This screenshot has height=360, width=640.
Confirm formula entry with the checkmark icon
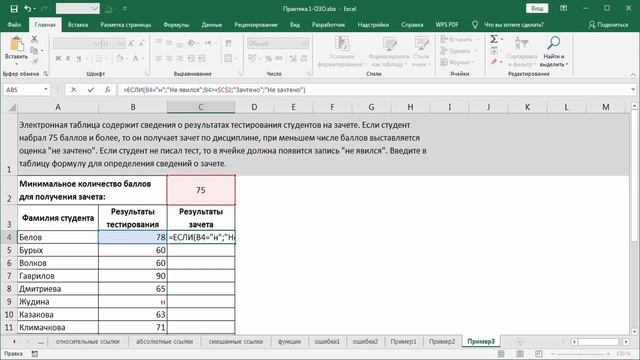(x=91, y=90)
